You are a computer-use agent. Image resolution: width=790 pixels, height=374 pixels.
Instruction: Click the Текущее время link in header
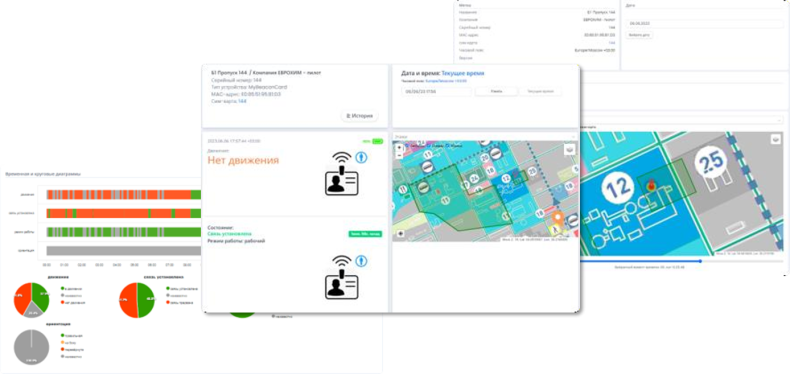[463, 73]
